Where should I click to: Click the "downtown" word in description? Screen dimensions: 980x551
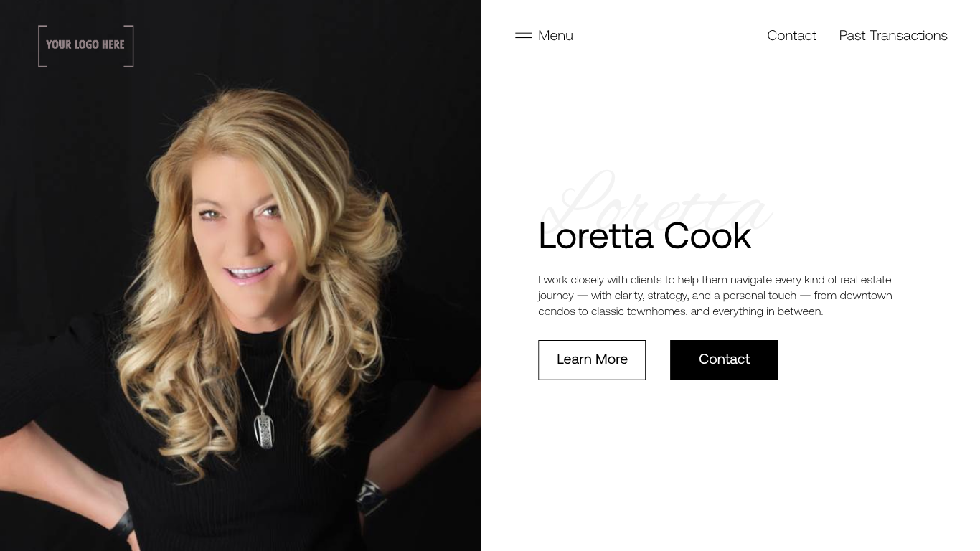pos(866,296)
